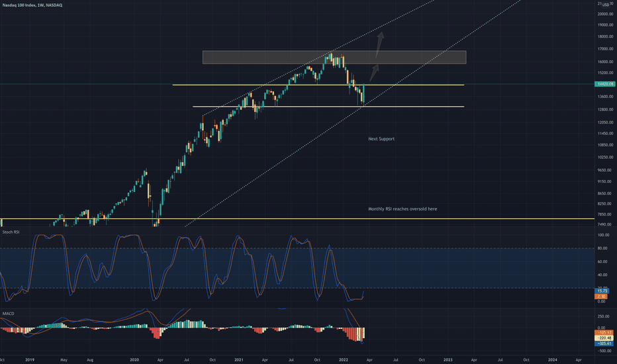Click the 8650.00 price axis label

(605, 194)
